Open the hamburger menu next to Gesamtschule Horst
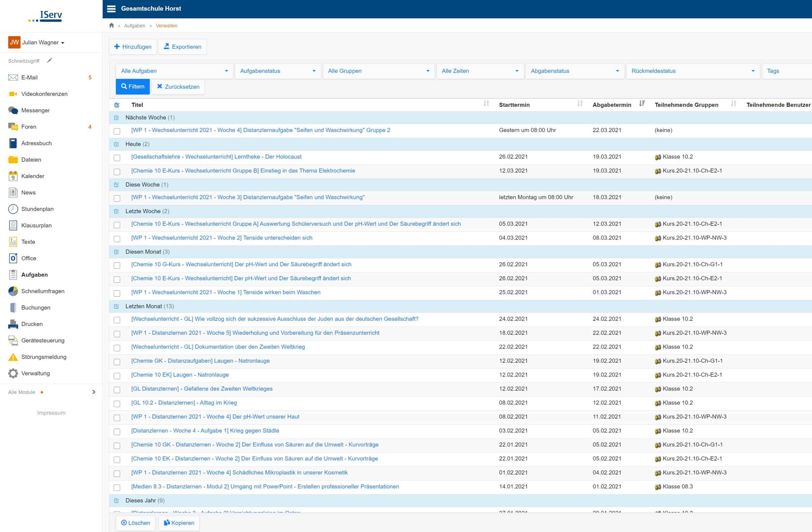This screenshot has width=812, height=532. coord(111,9)
